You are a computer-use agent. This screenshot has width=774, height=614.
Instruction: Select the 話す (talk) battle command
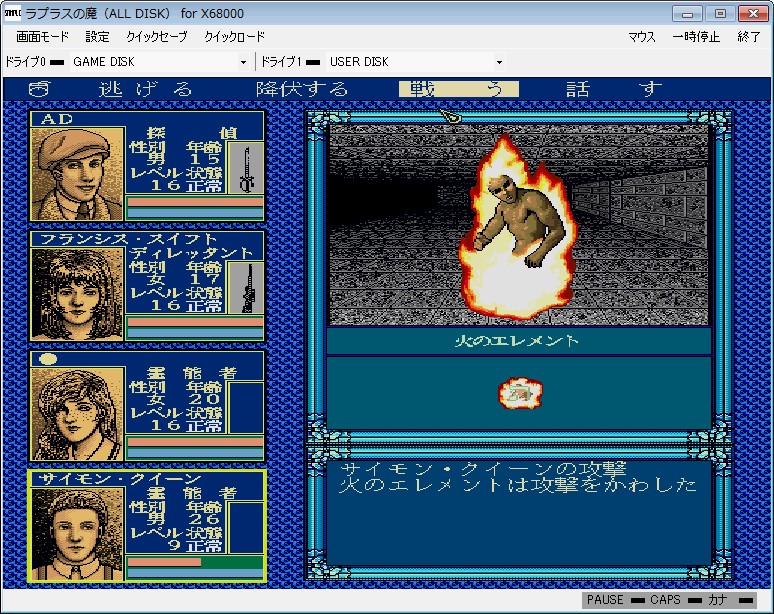click(x=614, y=89)
